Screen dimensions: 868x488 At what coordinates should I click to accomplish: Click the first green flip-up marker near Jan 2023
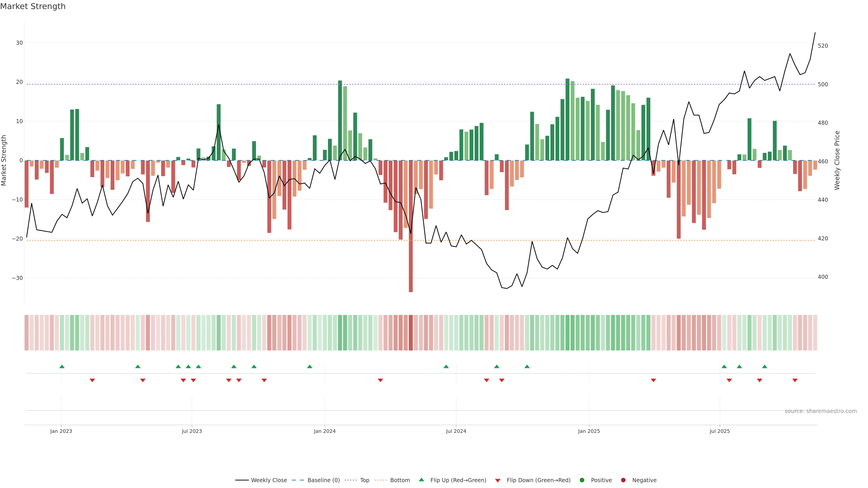click(x=62, y=366)
